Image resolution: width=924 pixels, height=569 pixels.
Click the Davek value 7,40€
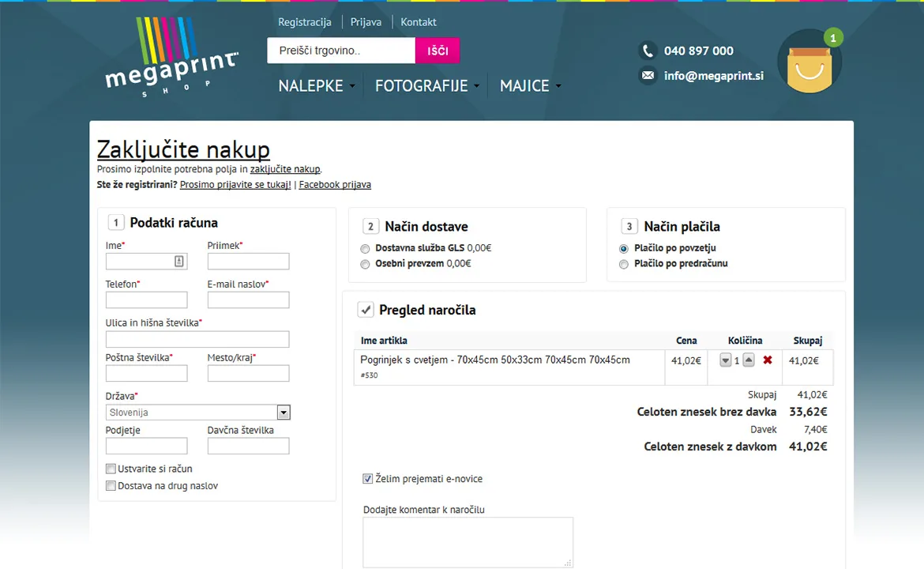tap(816, 429)
